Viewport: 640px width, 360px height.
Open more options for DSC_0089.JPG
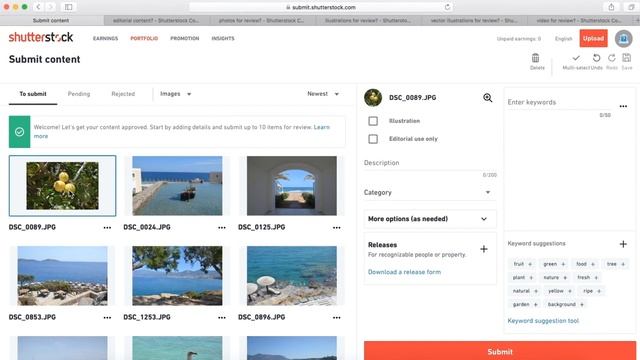(x=107, y=227)
